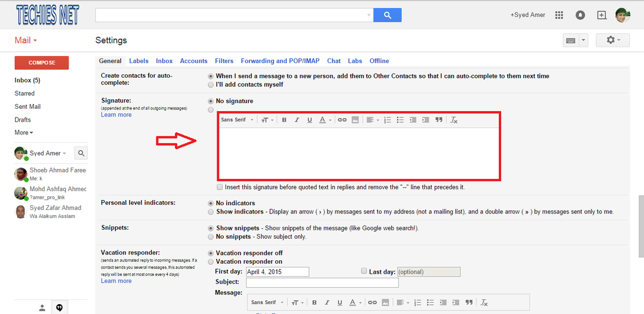Click Signature "Learn more" link

tap(117, 115)
